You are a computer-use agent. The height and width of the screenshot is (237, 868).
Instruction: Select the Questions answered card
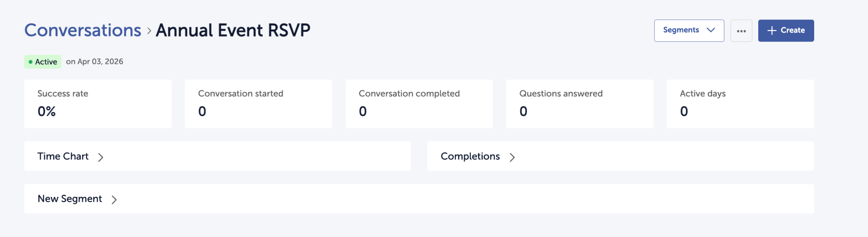point(580,104)
